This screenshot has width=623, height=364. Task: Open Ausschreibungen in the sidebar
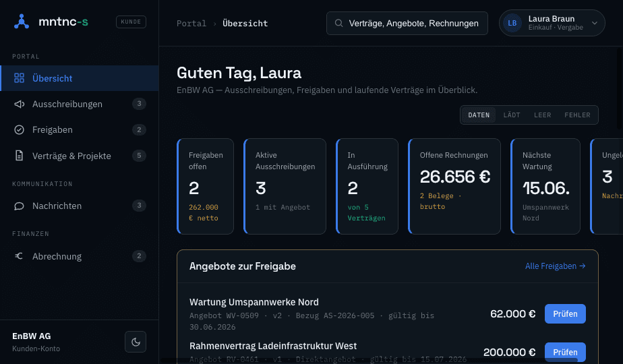point(80,104)
